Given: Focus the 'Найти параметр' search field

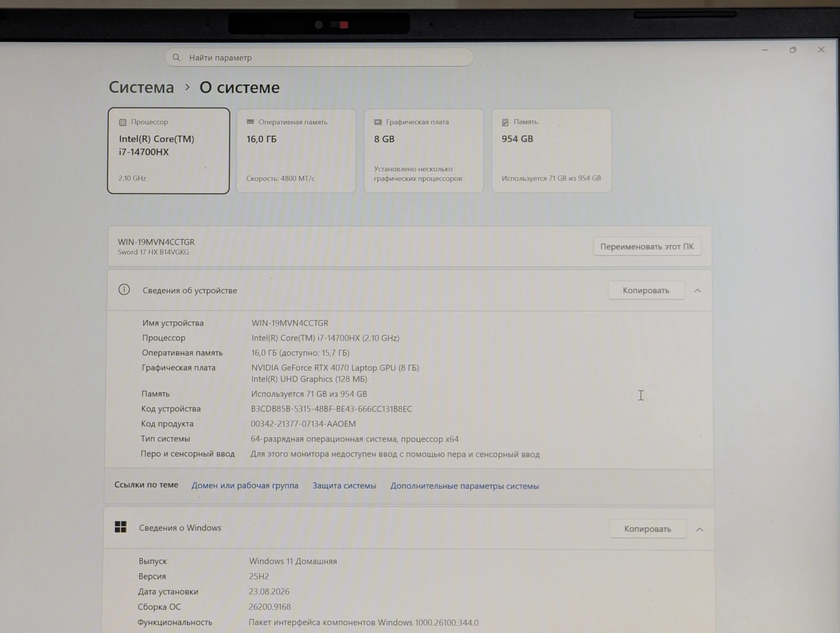Looking at the screenshot, I should (319, 57).
